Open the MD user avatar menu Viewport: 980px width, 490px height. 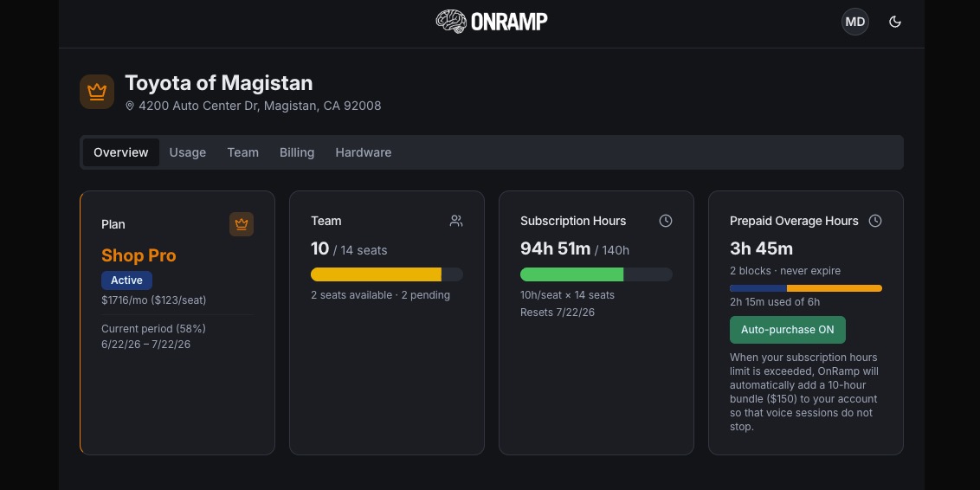point(855,22)
